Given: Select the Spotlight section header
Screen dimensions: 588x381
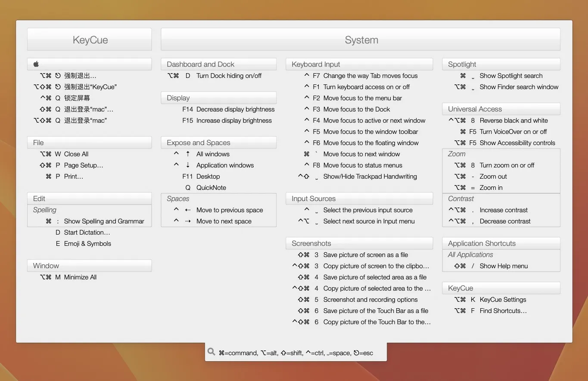Looking at the screenshot, I should click(501, 64).
